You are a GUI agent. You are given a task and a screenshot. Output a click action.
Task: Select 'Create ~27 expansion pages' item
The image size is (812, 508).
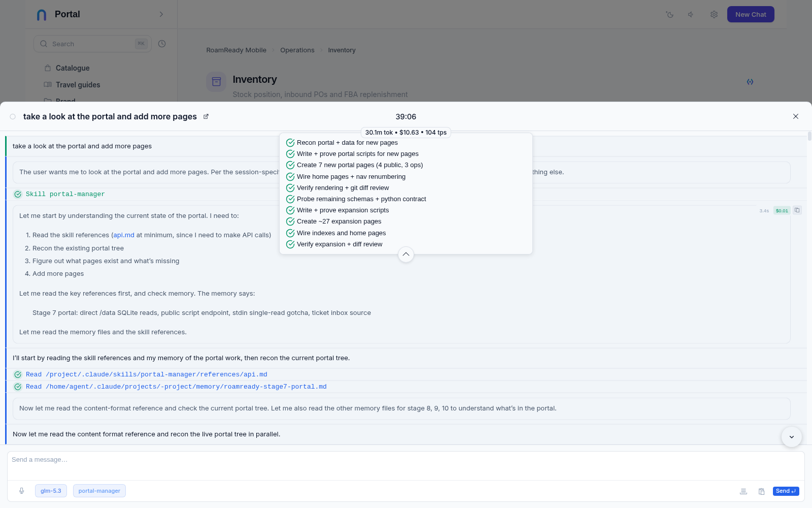[339, 221]
